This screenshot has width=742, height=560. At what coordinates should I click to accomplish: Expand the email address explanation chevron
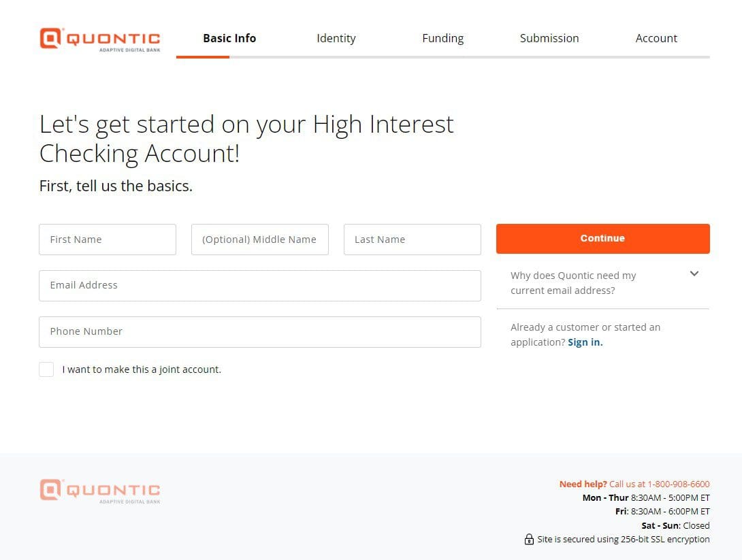click(694, 274)
